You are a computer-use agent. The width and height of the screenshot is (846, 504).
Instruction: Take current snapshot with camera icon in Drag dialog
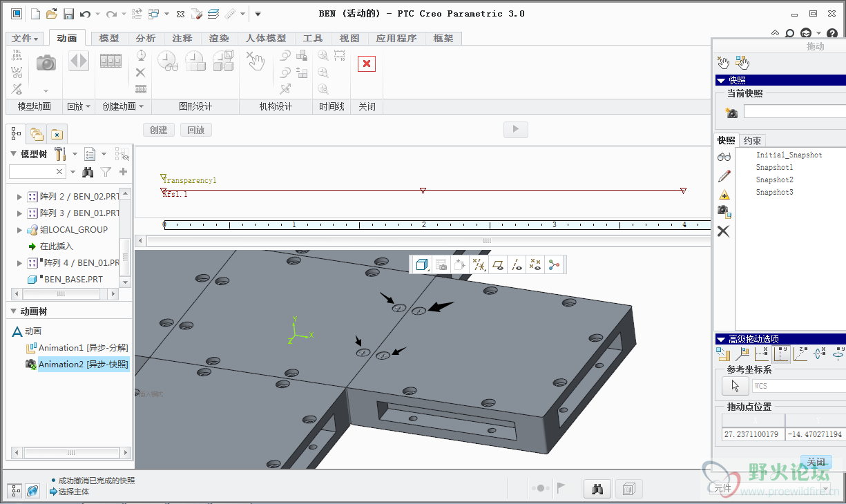(x=731, y=113)
